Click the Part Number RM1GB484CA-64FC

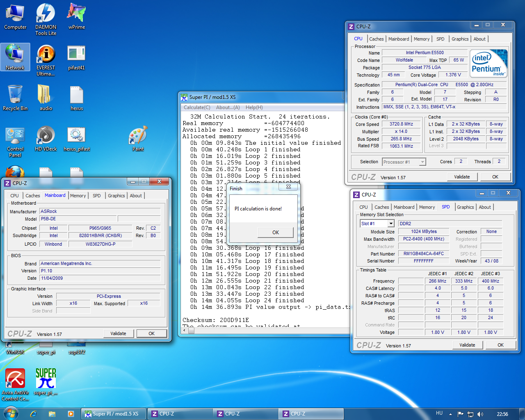pyautogui.click(x=423, y=253)
